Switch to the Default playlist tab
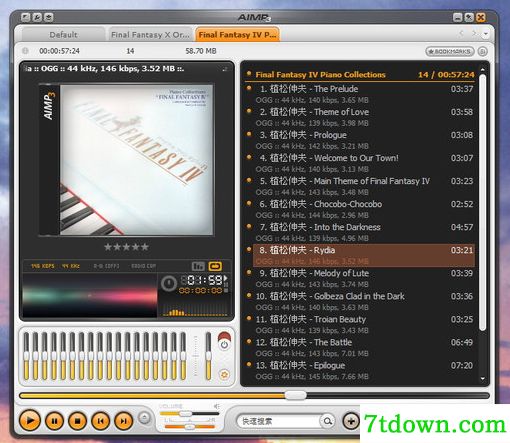 [x=63, y=35]
